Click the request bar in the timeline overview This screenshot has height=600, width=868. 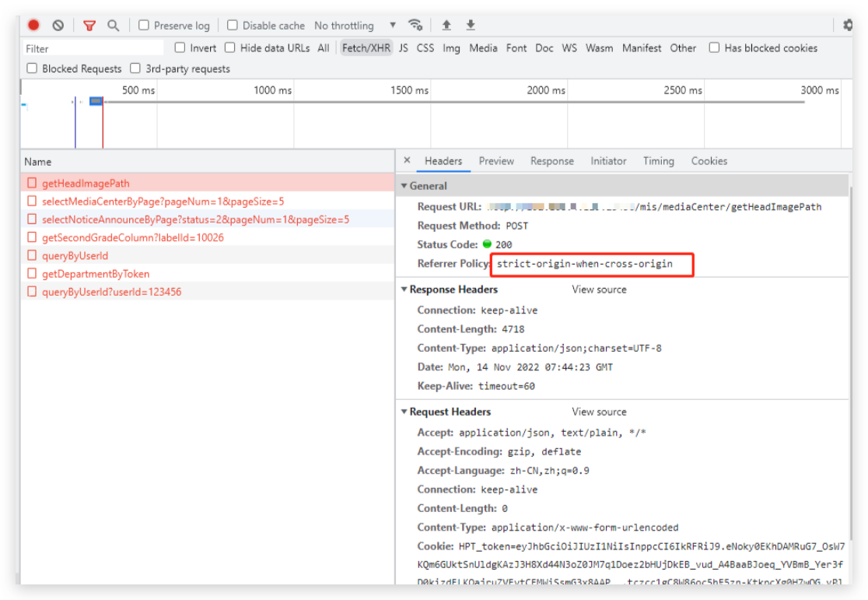(96, 101)
